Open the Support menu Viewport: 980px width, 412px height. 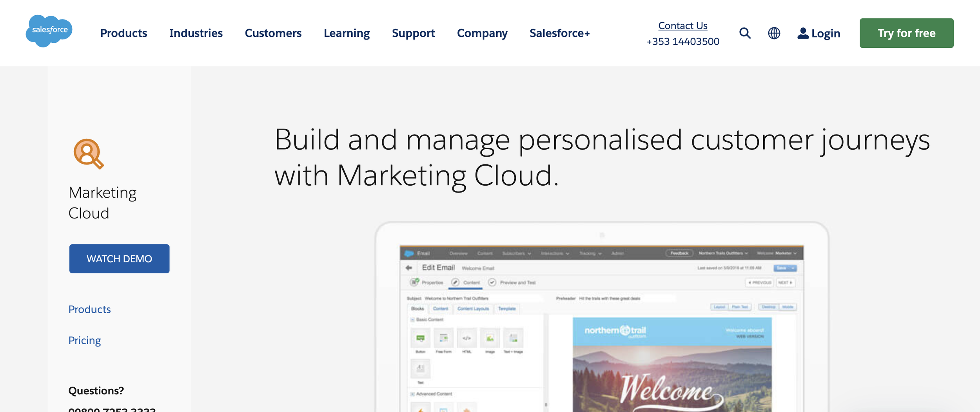(x=414, y=33)
